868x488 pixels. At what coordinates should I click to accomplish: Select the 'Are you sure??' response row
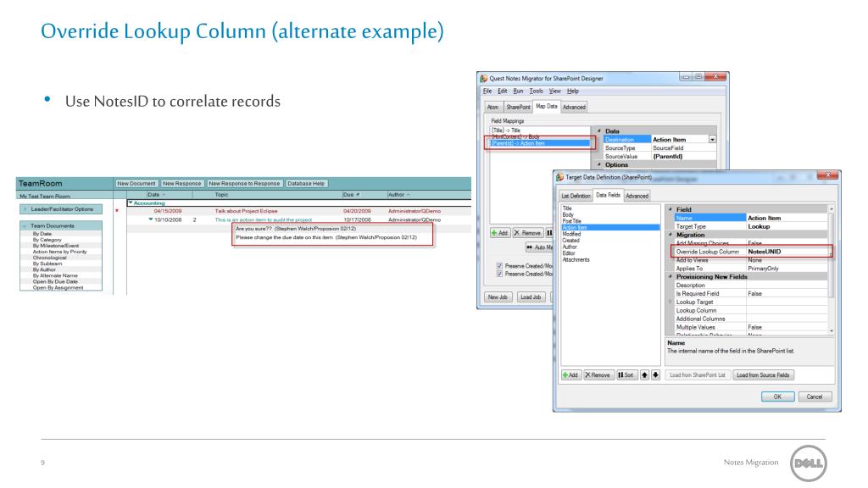[x=296, y=229]
